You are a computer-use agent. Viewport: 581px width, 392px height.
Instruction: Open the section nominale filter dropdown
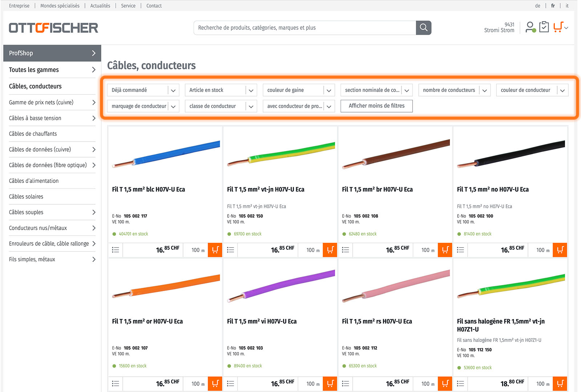pyautogui.click(x=377, y=90)
